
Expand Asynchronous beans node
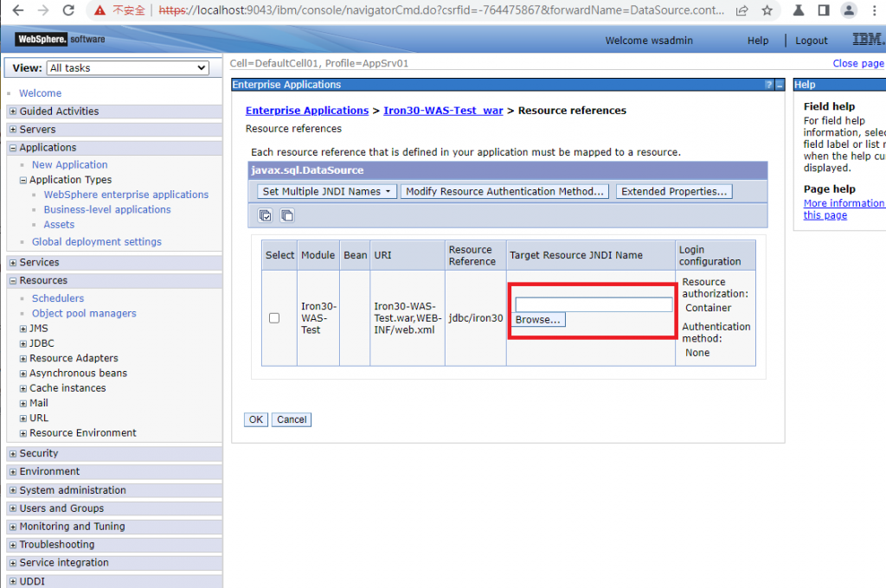[x=23, y=374]
